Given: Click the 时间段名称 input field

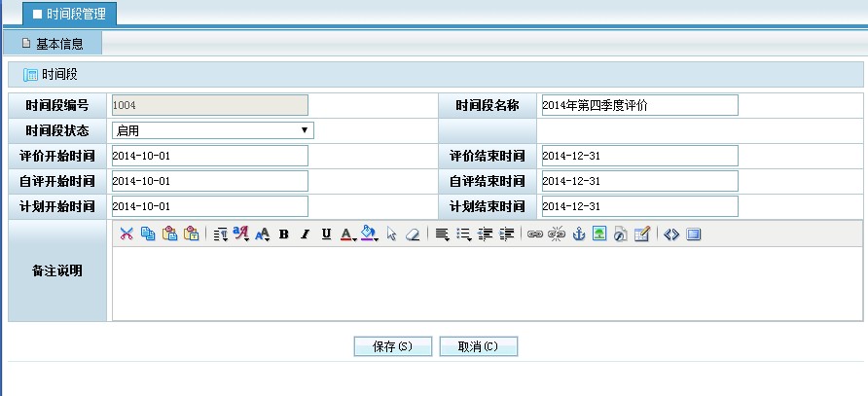Looking at the screenshot, I should [640, 105].
